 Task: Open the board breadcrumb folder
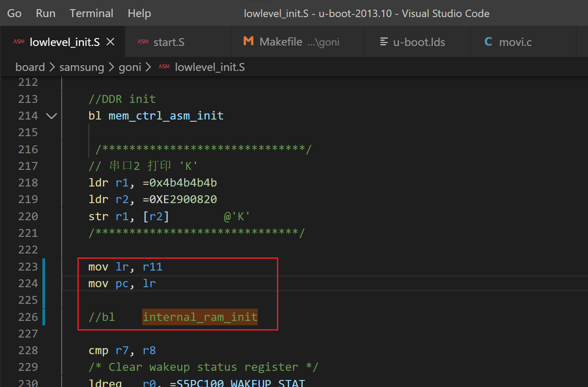[x=30, y=67]
